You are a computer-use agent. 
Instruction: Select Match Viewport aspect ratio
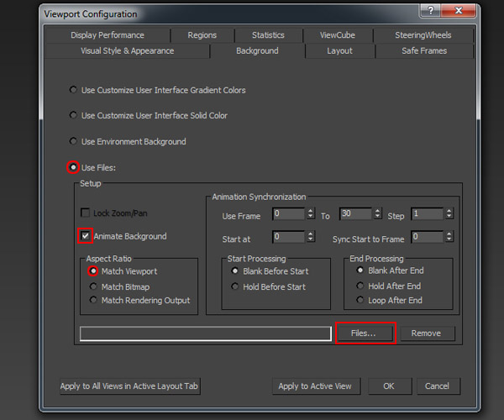coord(93,270)
